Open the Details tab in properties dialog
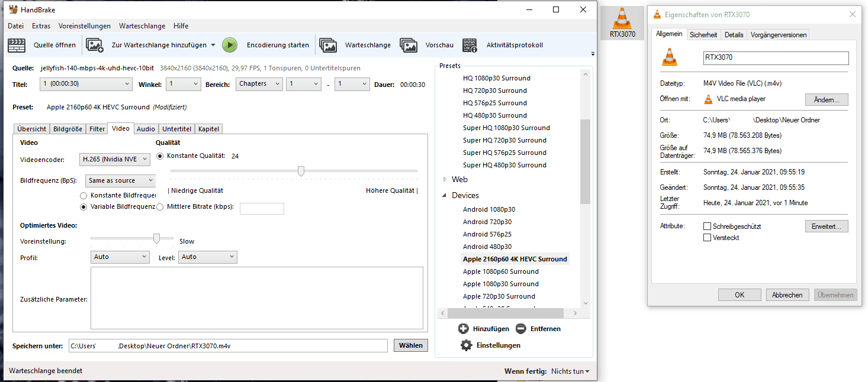The width and height of the screenshot is (868, 382). pos(734,35)
